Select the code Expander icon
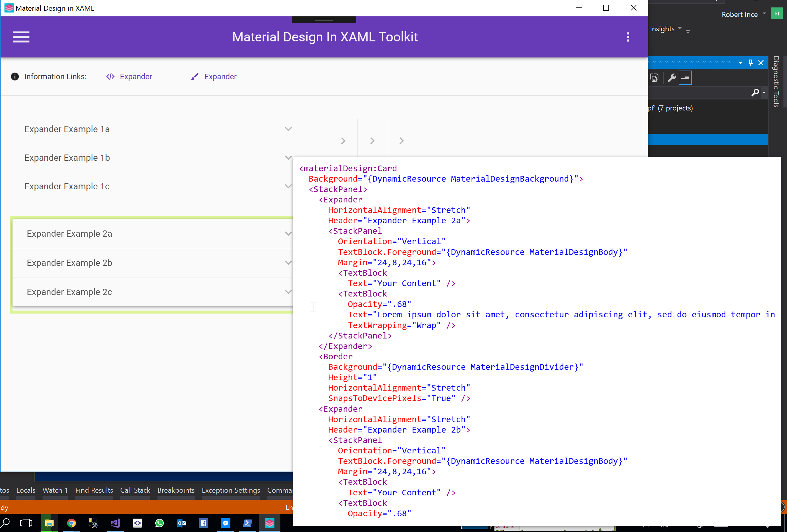787x532 pixels. point(110,77)
